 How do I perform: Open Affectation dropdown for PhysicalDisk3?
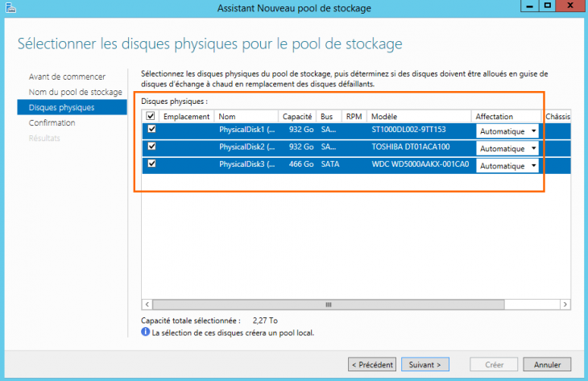coord(507,166)
